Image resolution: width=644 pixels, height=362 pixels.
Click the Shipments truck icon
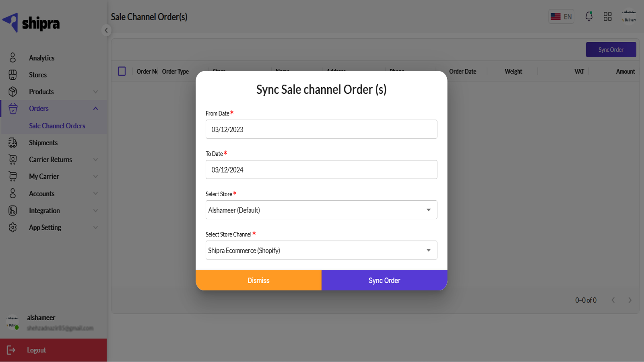click(13, 143)
